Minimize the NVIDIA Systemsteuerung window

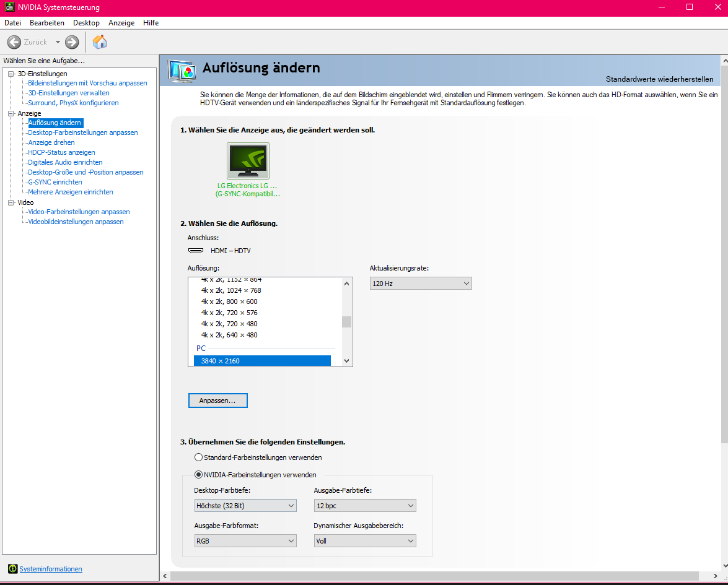pos(662,7)
